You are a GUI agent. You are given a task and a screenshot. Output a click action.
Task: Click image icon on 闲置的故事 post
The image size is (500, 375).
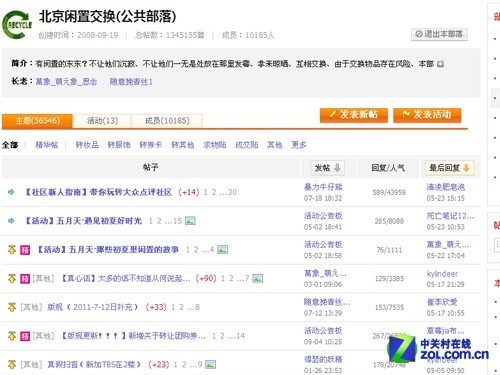(x=222, y=249)
